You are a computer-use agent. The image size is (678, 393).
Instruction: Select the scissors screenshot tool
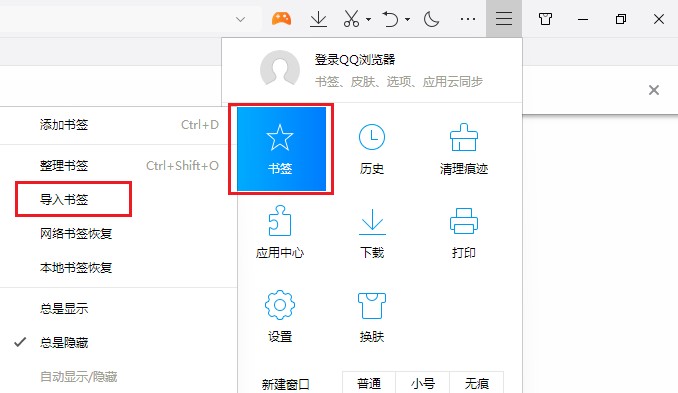[x=351, y=19]
